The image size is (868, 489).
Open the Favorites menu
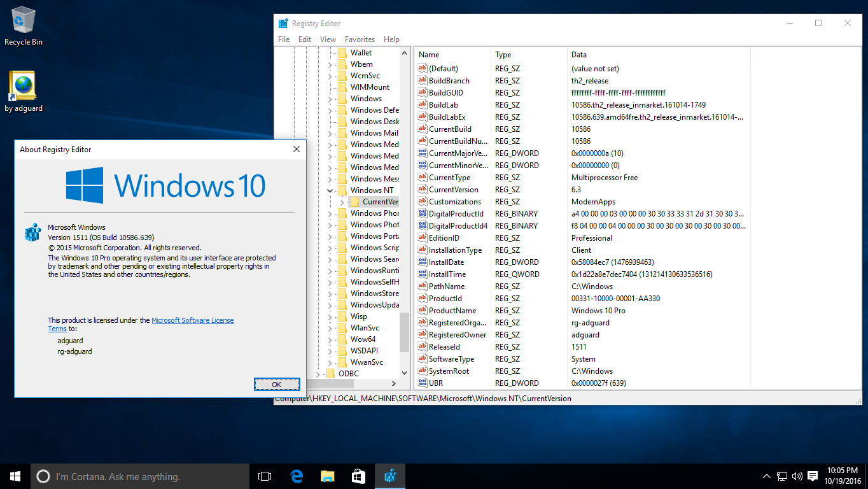360,39
